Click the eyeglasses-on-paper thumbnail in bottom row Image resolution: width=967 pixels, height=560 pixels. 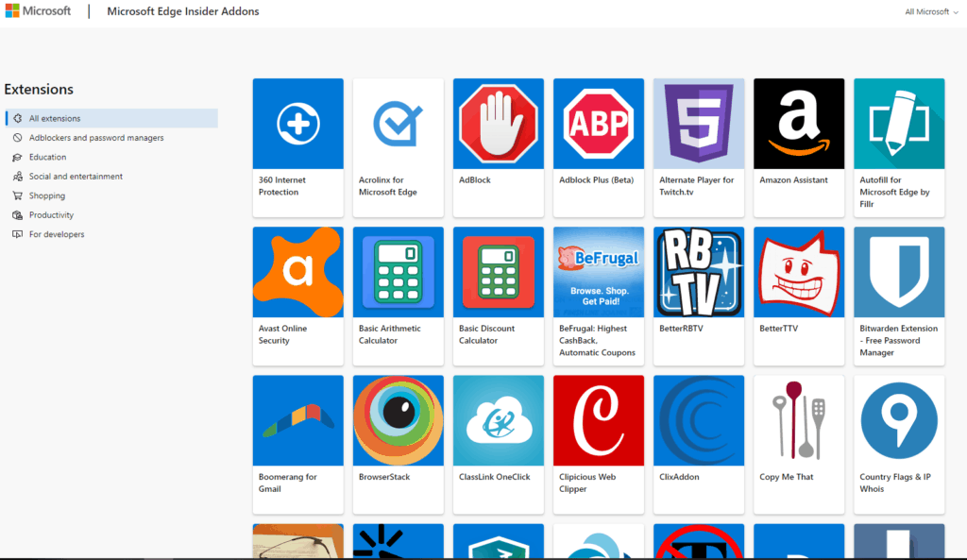point(297,541)
